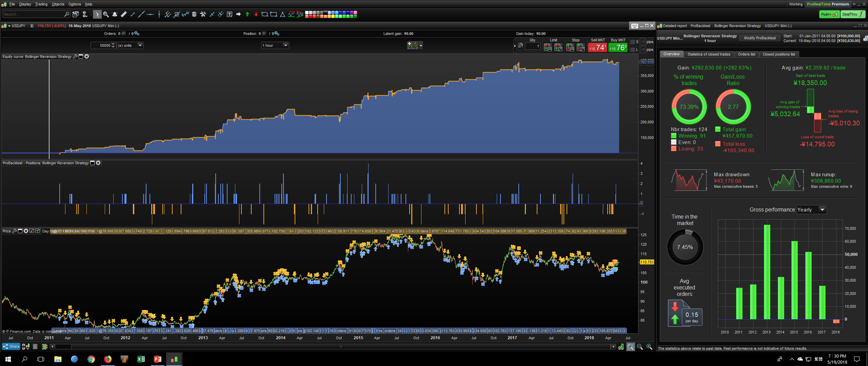Select the triangle drawing tool
Screen dimensions: 868x366
pyautogui.click(x=283, y=14)
